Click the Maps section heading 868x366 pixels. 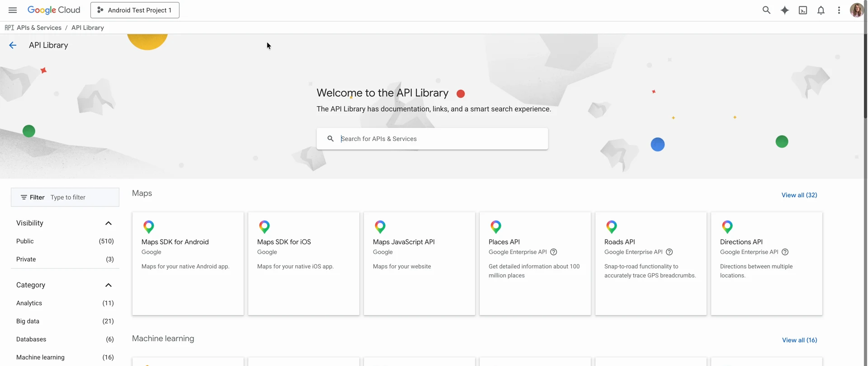tap(142, 193)
